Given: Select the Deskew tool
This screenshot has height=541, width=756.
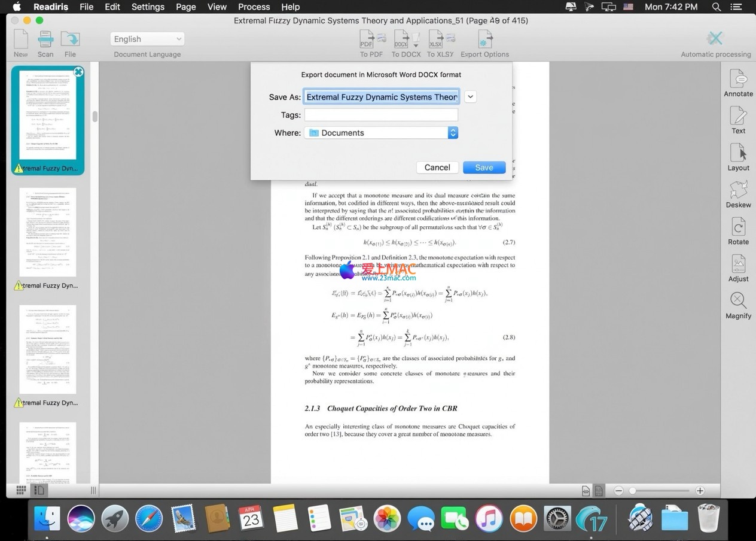Looking at the screenshot, I should pyautogui.click(x=738, y=192).
